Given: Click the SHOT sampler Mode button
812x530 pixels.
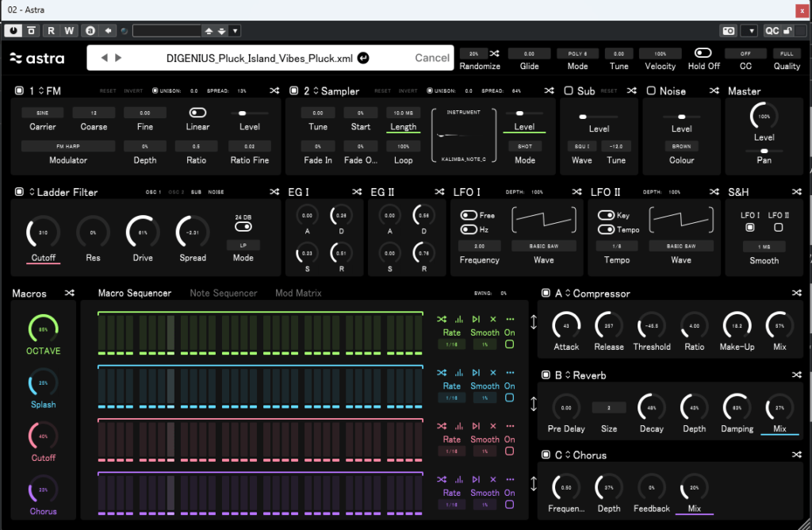Looking at the screenshot, I should tap(525, 146).
